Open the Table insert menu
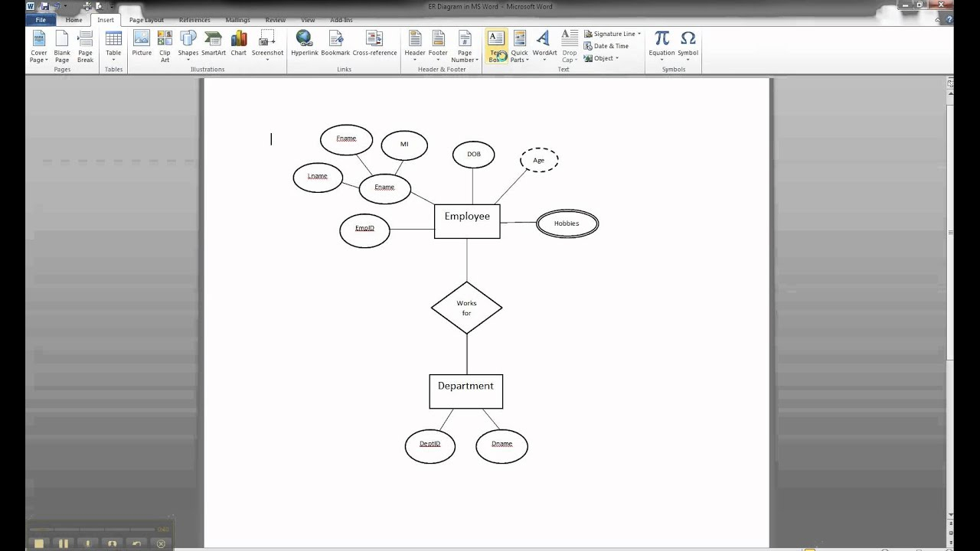The width and height of the screenshot is (980, 551). [113, 47]
